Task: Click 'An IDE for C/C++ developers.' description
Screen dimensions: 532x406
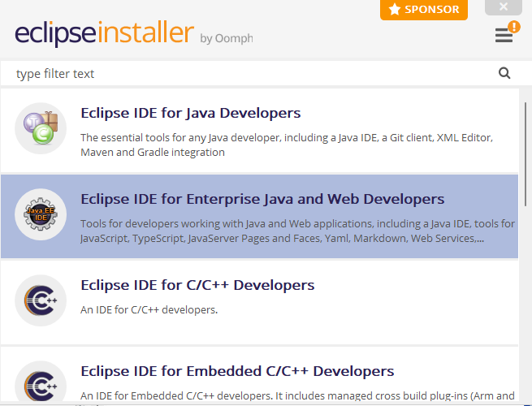Action: pyautogui.click(x=149, y=309)
